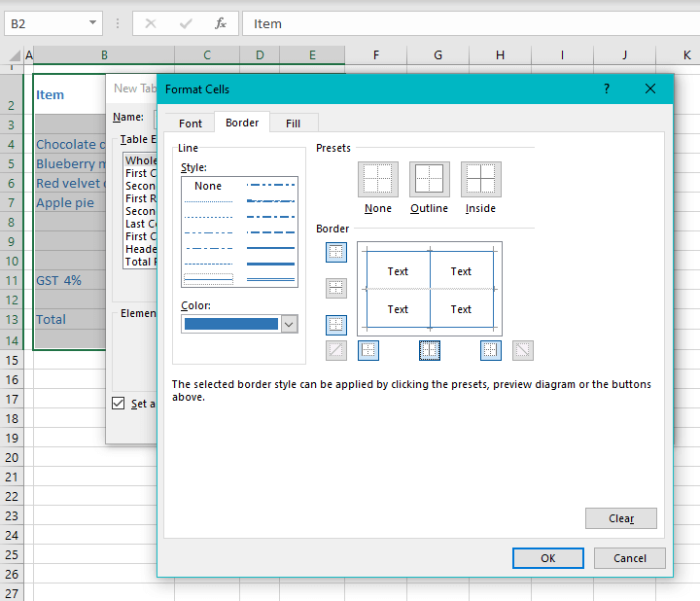This screenshot has width=700, height=601.
Task: Select row 20 header
Action: (x=12, y=458)
